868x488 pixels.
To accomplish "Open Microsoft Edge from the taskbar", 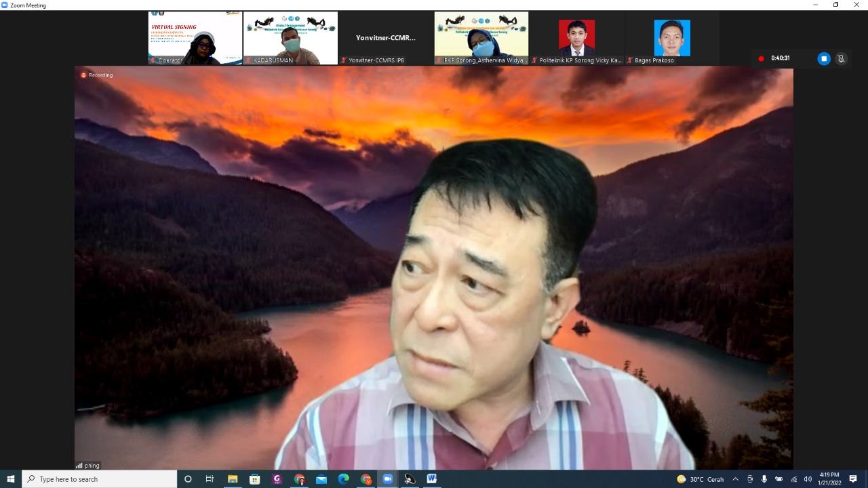I will (343, 479).
